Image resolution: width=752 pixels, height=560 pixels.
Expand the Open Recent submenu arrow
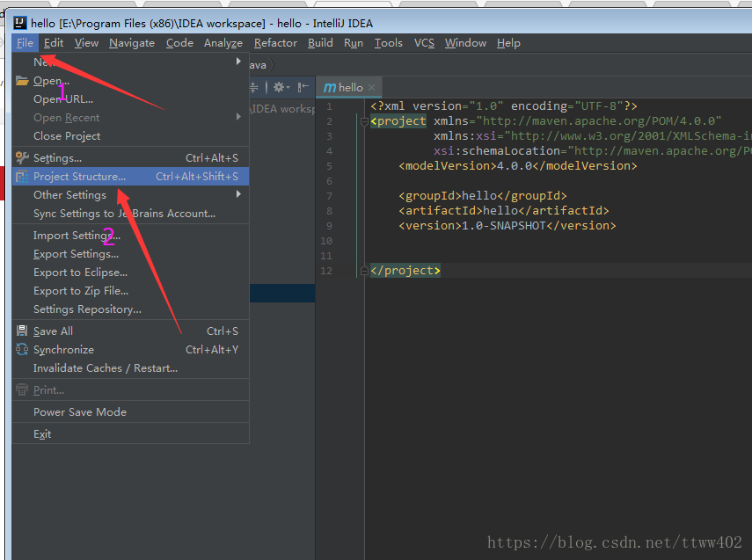point(238,117)
